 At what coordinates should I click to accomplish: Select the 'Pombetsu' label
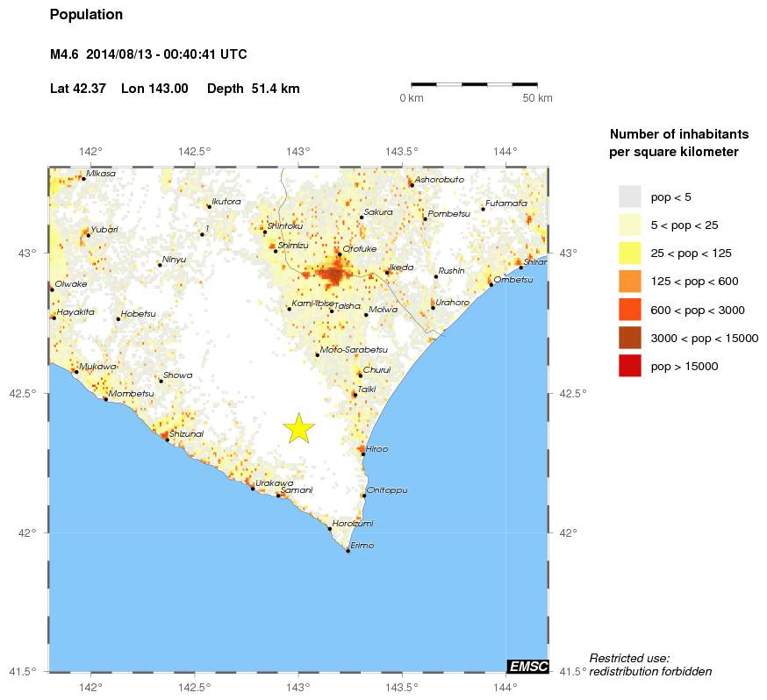coord(449,214)
